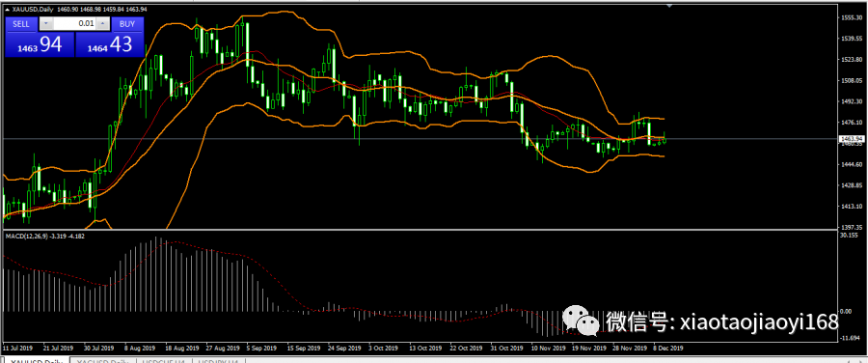Click the 1492.30 price scale label

(852, 102)
